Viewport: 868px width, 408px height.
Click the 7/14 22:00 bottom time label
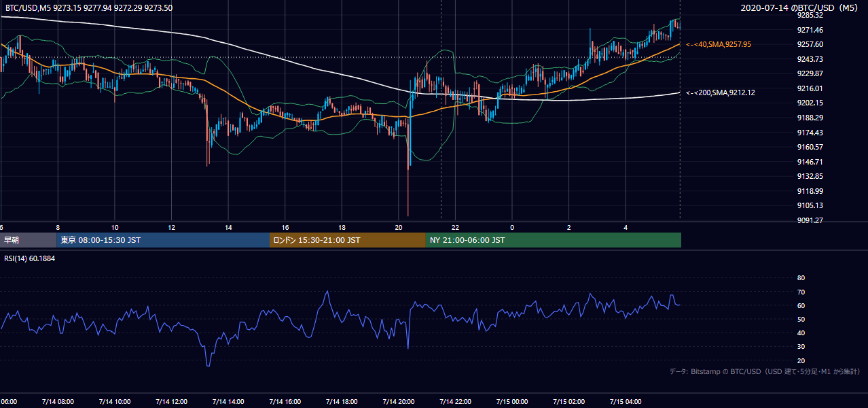click(x=455, y=401)
